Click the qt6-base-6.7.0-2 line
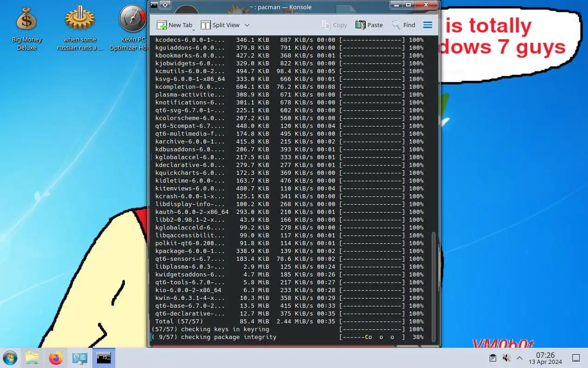This screenshot has height=368, width=588. tap(289, 306)
